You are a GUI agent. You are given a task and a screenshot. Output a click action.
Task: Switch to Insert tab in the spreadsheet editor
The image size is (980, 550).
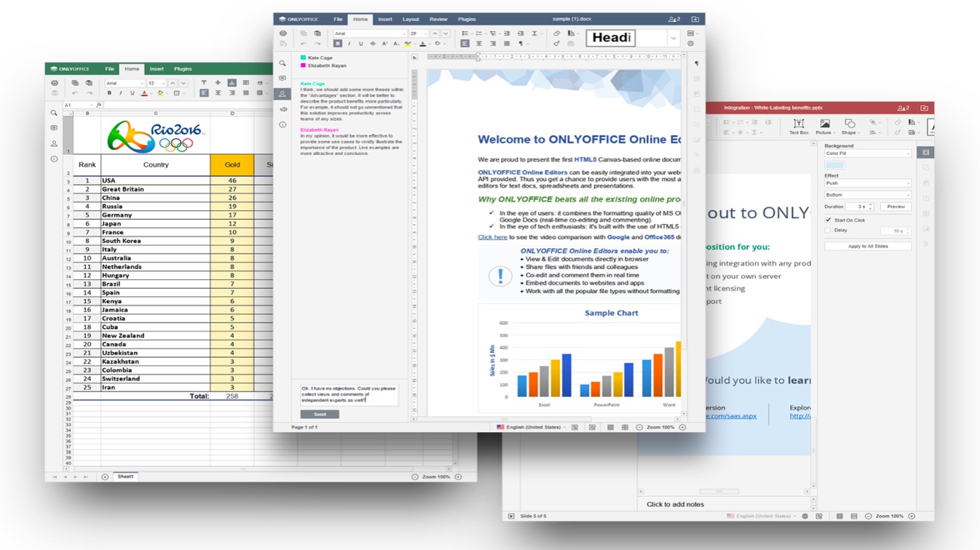coord(157,69)
